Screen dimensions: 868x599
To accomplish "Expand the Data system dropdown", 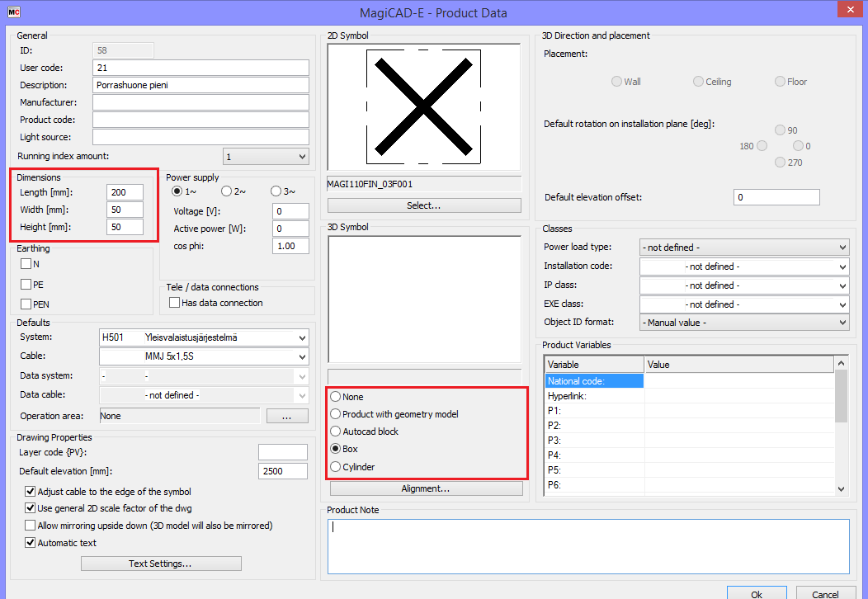I will [x=204, y=376].
